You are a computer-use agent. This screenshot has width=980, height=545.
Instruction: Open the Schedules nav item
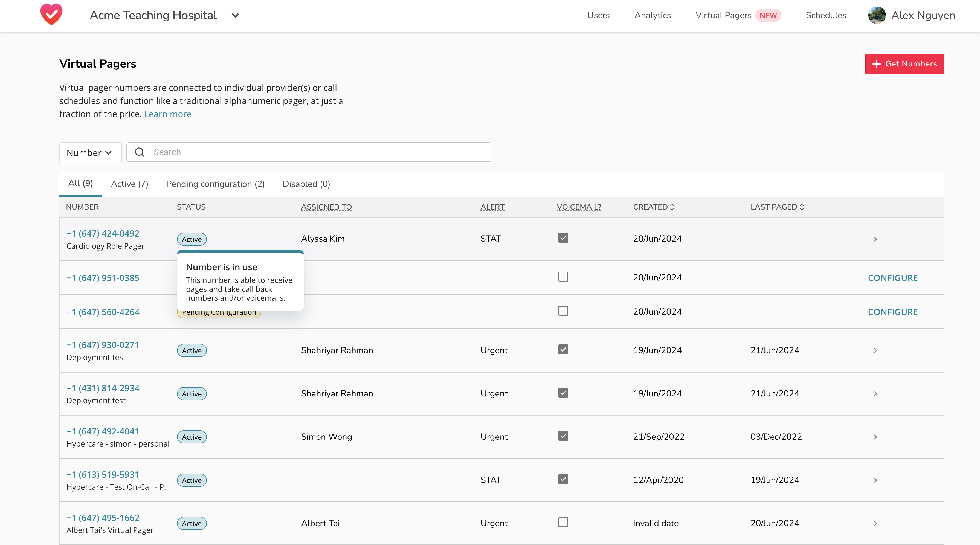point(826,15)
